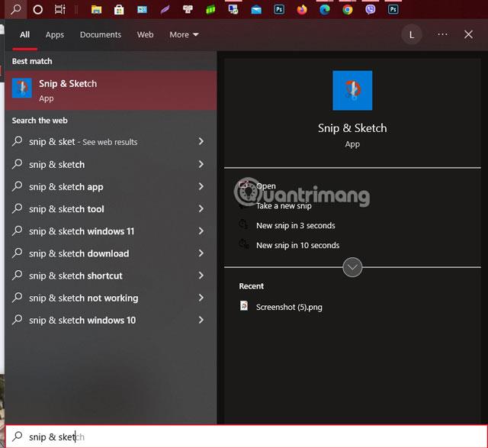Open the purple feather app on taskbar
The height and width of the screenshot is (448, 488).
point(165,10)
